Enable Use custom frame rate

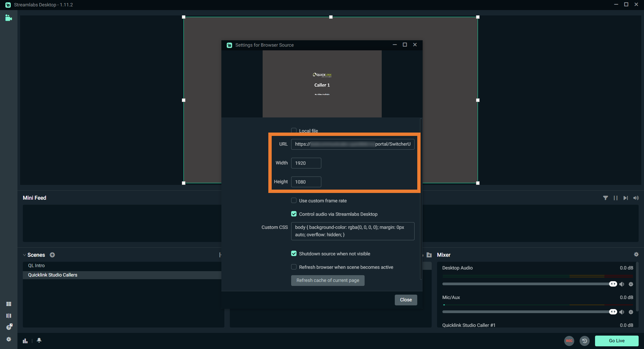294,200
